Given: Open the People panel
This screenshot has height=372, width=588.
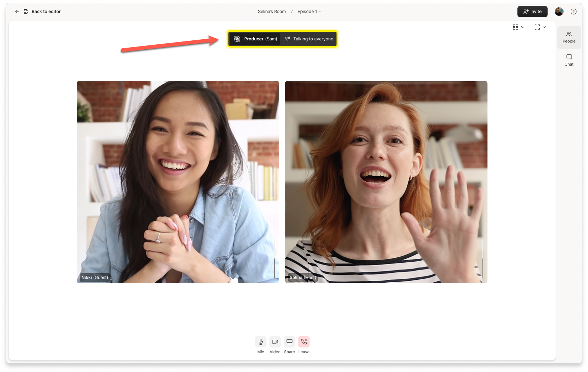Looking at the screenshot, I should coord(569,37).
